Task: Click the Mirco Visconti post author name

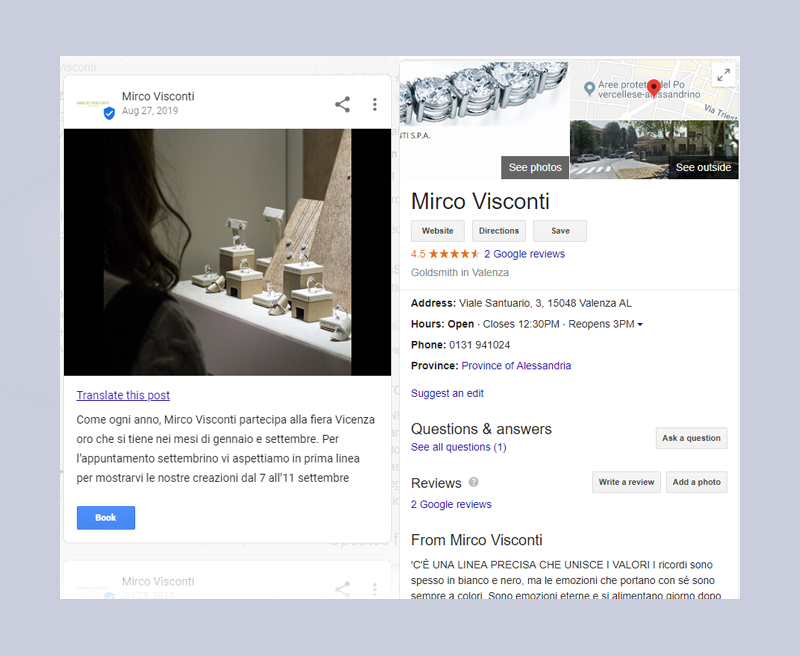Action: coord(158,96)
